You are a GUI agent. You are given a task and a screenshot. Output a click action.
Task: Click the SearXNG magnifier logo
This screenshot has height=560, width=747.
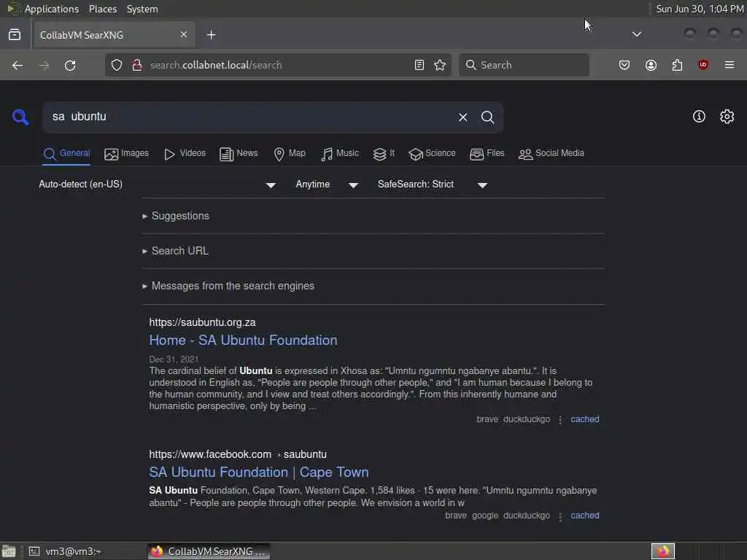(x=20, y=117)
